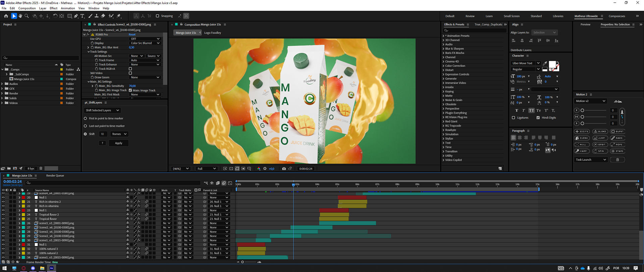Open the frames unit dropdown
Image resolution: width=644 pixels, height=272 pixels.
point(119,134)
